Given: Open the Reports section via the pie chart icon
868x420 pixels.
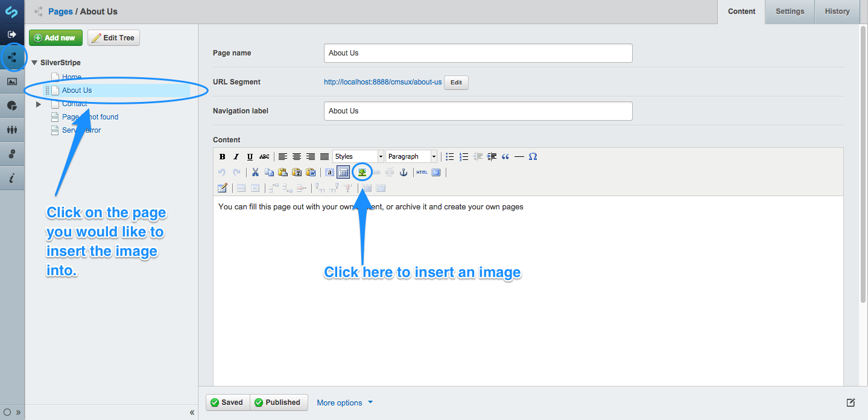Looking at the screenshot, I should (12, 106).
